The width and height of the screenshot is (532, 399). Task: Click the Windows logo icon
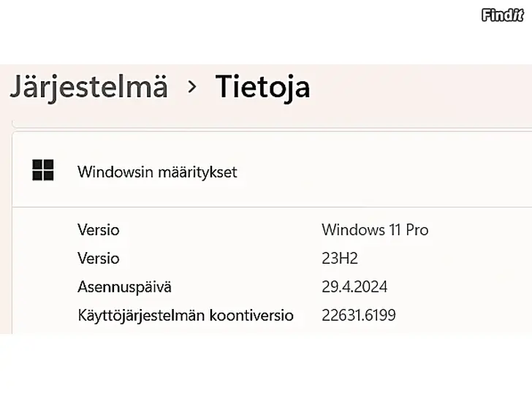43,171
